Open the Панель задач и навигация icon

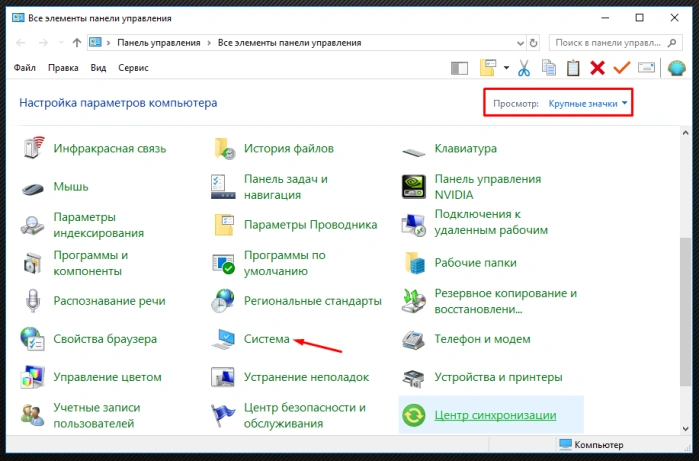coord(223,187)
